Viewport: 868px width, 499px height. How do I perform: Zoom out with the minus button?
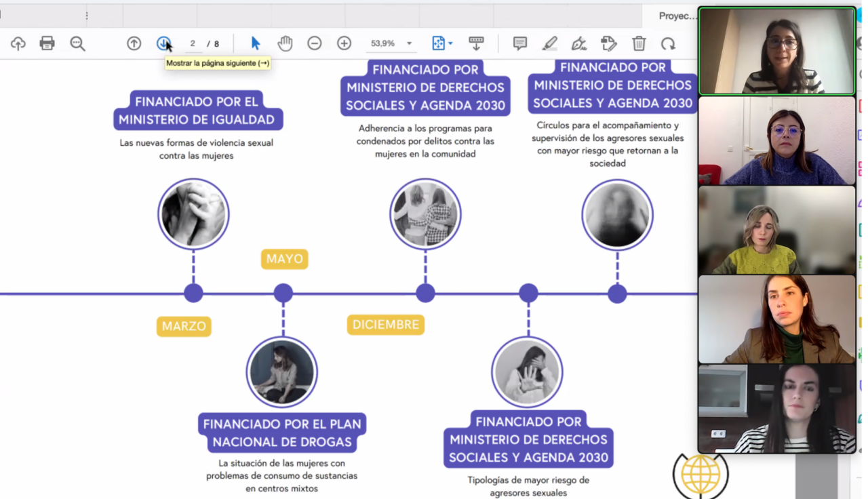pyautogui.click(x=315, y=44)
